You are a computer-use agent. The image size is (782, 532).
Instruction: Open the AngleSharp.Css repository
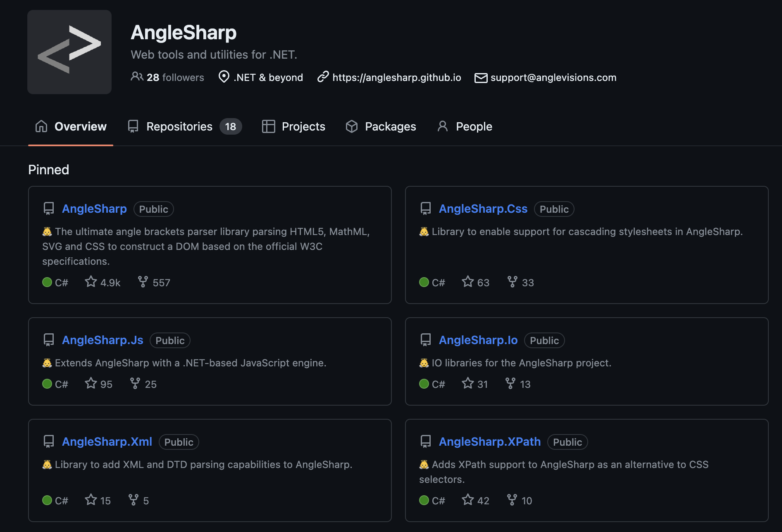coord(483,209)
